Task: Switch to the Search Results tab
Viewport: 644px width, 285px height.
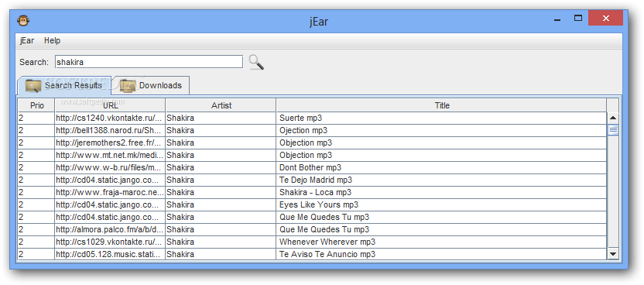Action: coord(64,85)
